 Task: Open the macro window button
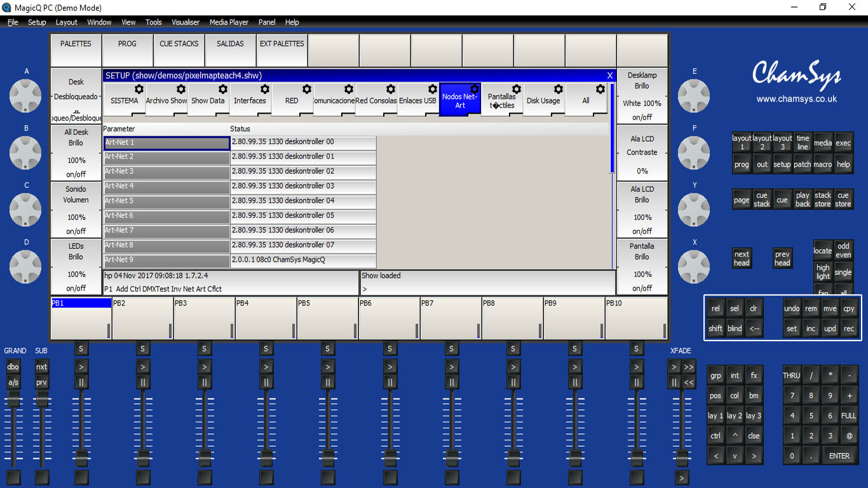tap(823, 164)
